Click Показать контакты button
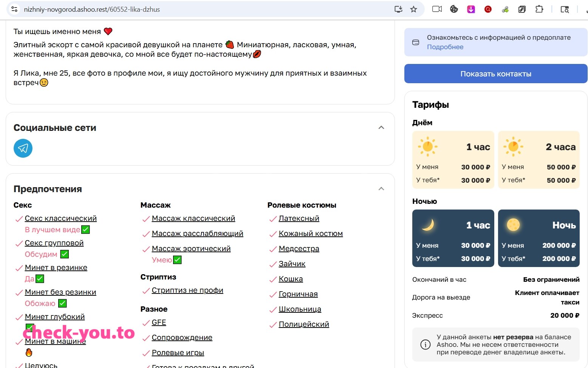 click(496, 74)
